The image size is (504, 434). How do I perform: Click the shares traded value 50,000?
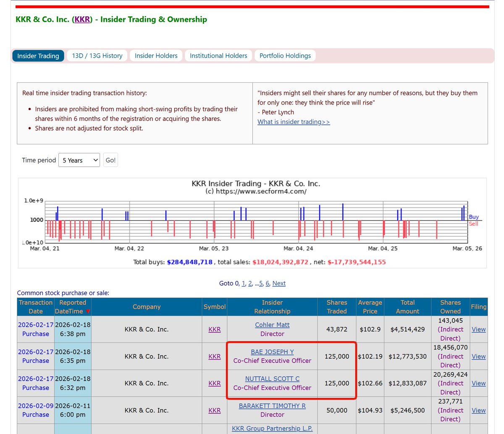[337, 410]
